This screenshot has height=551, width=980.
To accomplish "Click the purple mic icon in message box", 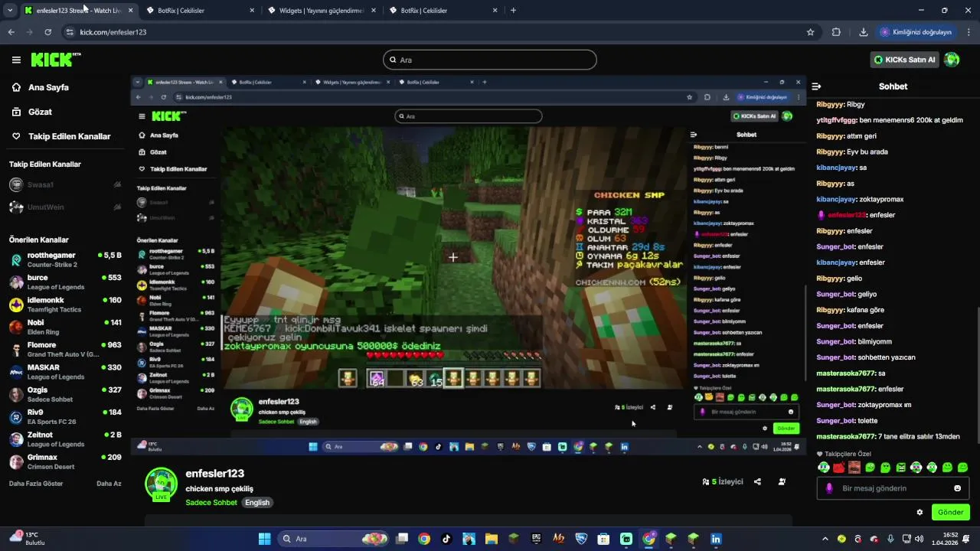I will click(829, 488).
